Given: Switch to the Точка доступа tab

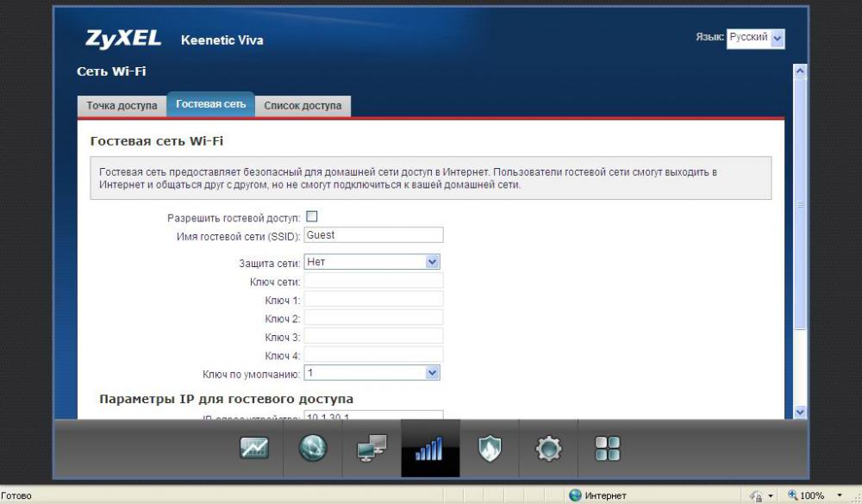Looking at the screenshot, I should (x=122, y=105).
